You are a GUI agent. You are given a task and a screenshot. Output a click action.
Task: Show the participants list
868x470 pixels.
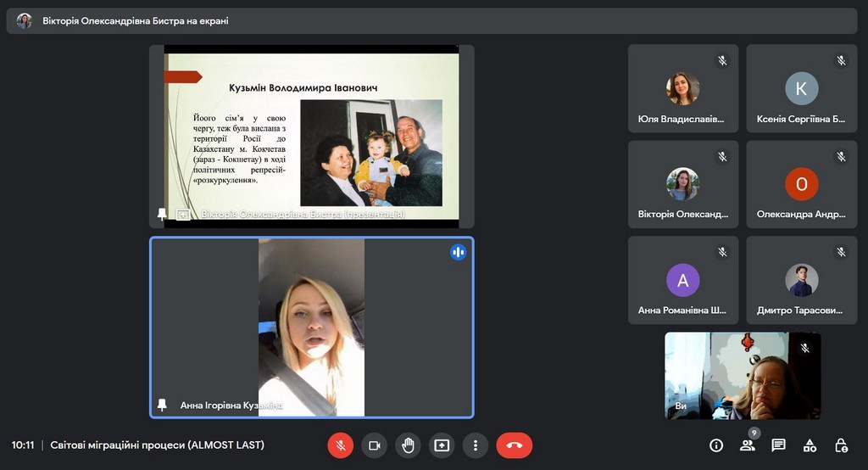click(x=747, y=445)
